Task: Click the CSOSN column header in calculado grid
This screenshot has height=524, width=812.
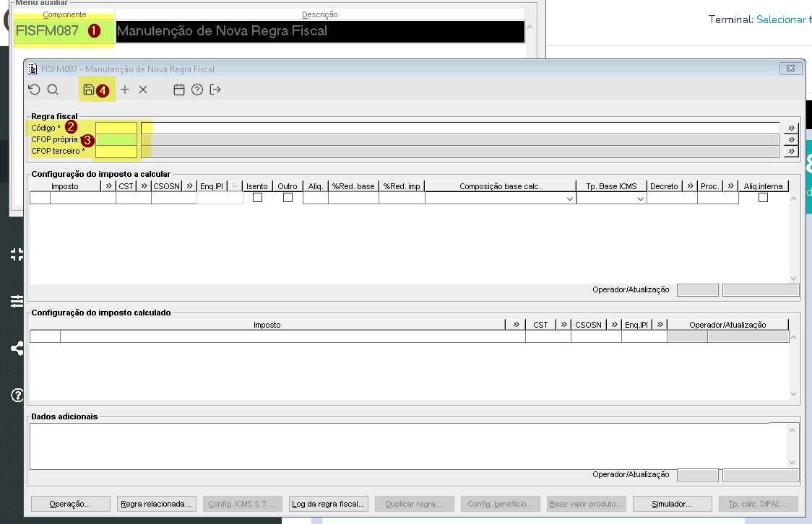Action: coord(588,325)
